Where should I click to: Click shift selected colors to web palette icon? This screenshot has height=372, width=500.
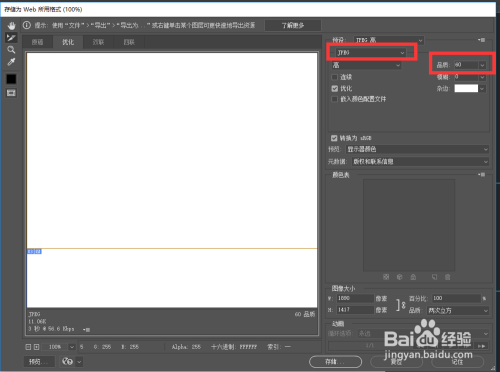400,277
